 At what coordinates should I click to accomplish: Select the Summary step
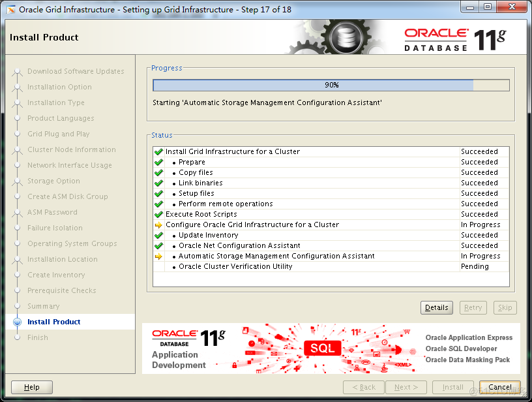[x=44, y=306]
